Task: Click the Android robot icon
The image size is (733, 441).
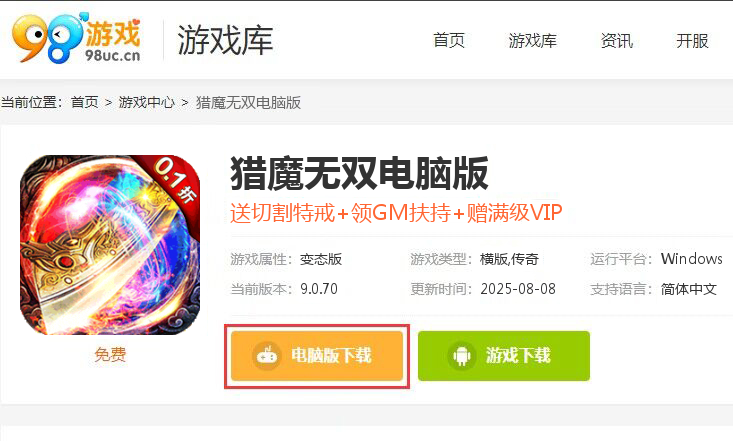Action: 462,356
